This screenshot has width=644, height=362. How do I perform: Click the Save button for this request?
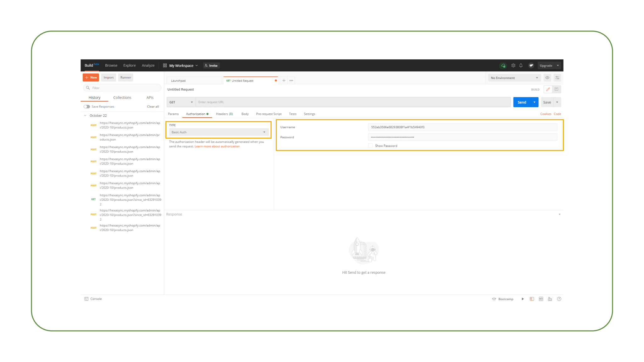(x=547, y=102)
